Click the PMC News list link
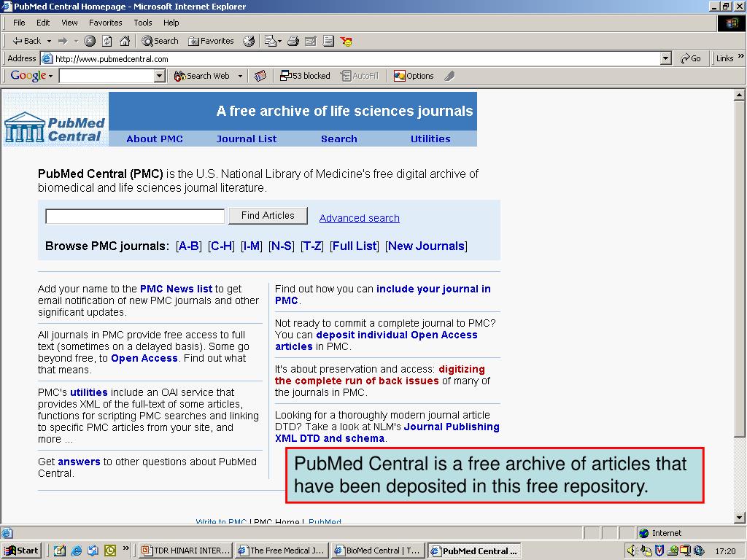The image size is (747, 560). pyautogui.click(x=176, y=289)
